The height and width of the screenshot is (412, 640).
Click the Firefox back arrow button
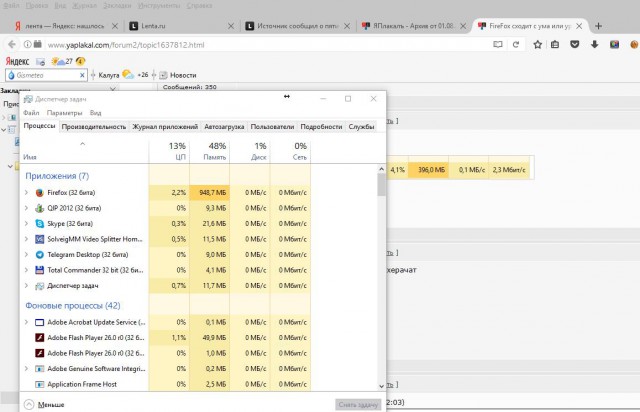[x=12, y=44]
